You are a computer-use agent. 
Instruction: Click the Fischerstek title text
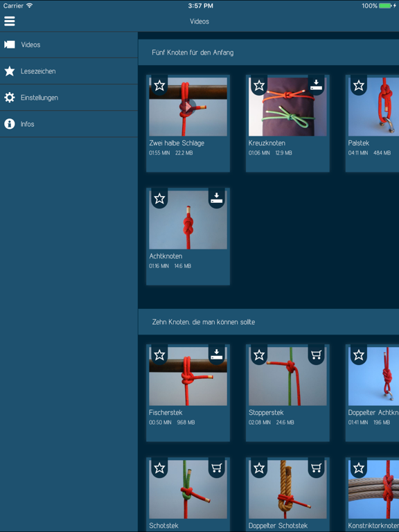coord(166,413)
